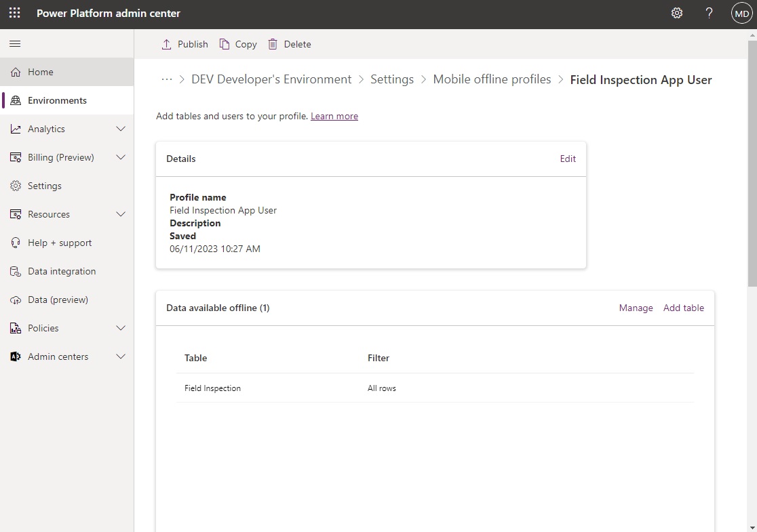Open the Learn more link
Viewport: 757px width, 532px height.
coord(334,116)
